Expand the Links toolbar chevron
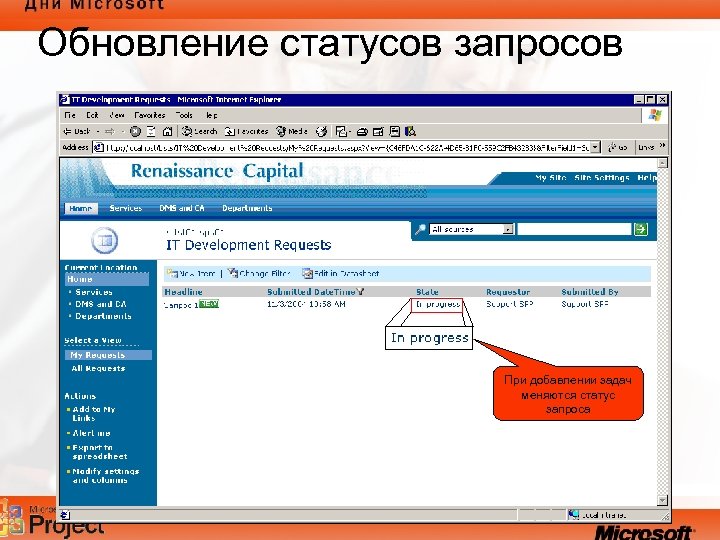This screenshot has width=720, height=540. (662, 146)
